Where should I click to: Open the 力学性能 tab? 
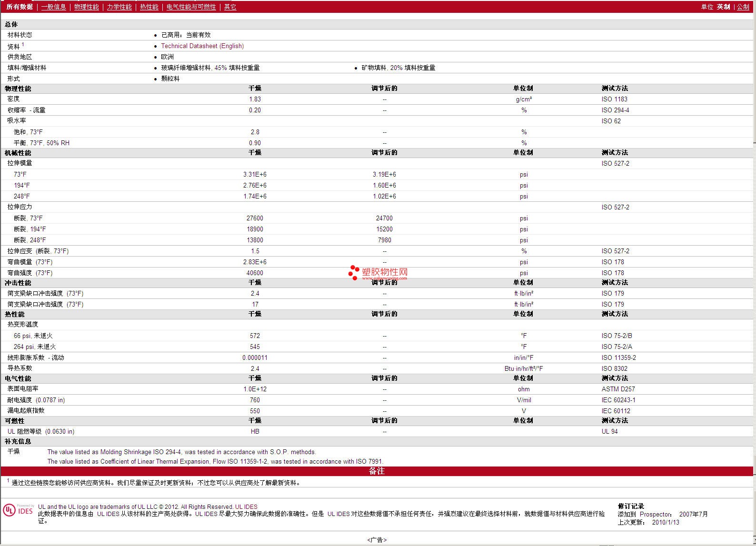(x=119, y=7)
